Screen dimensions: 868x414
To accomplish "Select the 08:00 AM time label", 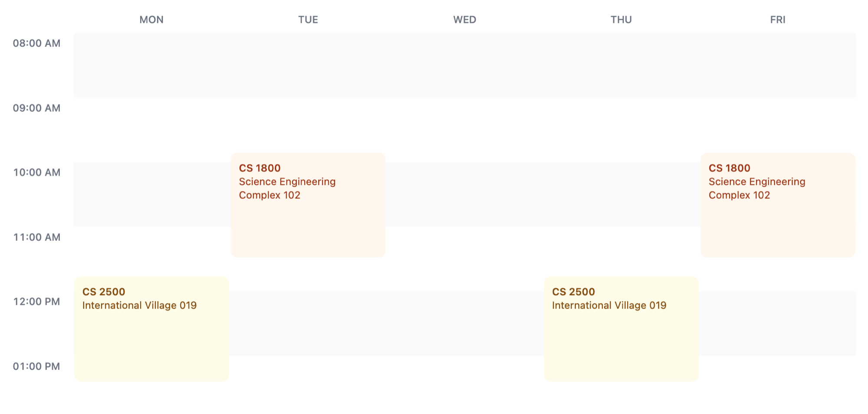I will (x=36, y=43).
